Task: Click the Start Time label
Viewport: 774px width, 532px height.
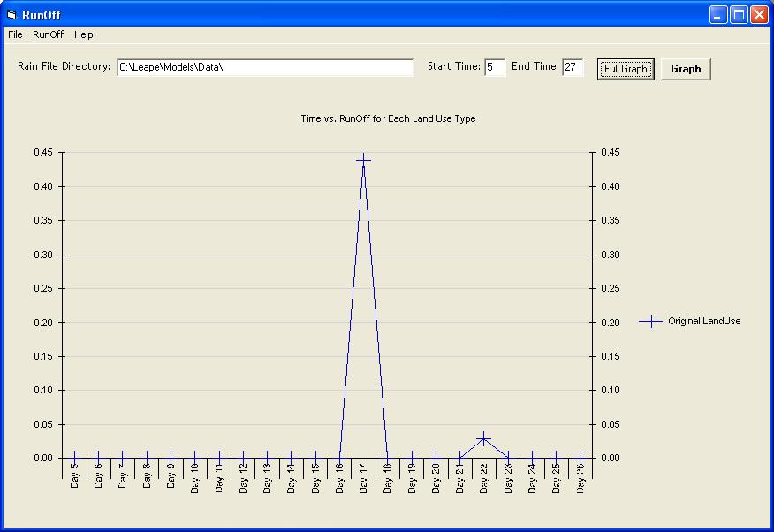Action: 454,66
